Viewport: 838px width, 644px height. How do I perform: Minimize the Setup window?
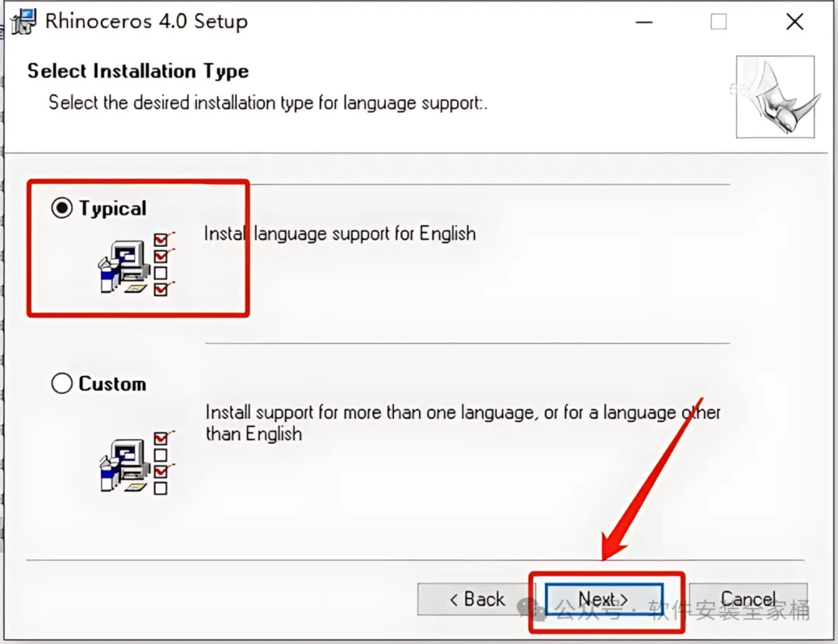click(644, 22)
